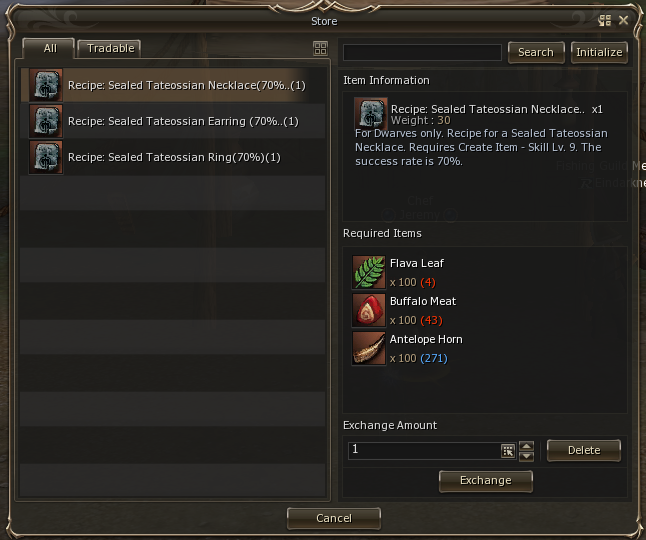Select Recipe: Sealed Tateossian Ring(70%) row
646x540 pixels.
pos(173,157)
